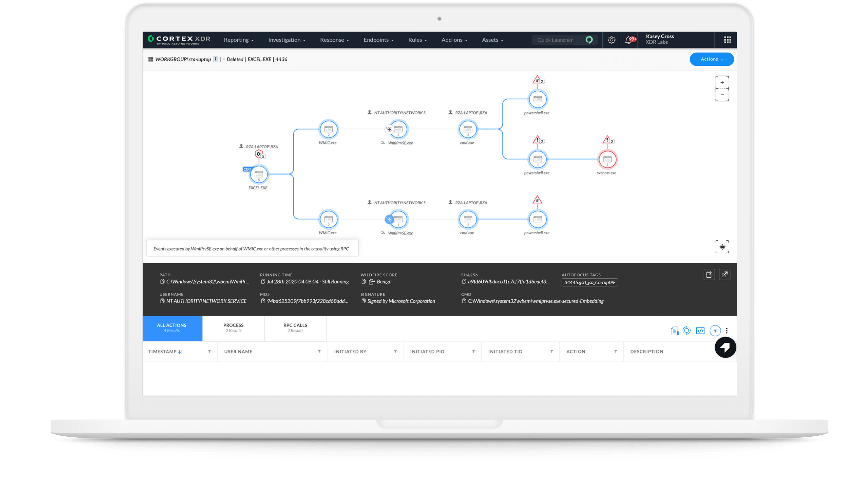Open the copy details icon in the dark panel

coord(709,274)
